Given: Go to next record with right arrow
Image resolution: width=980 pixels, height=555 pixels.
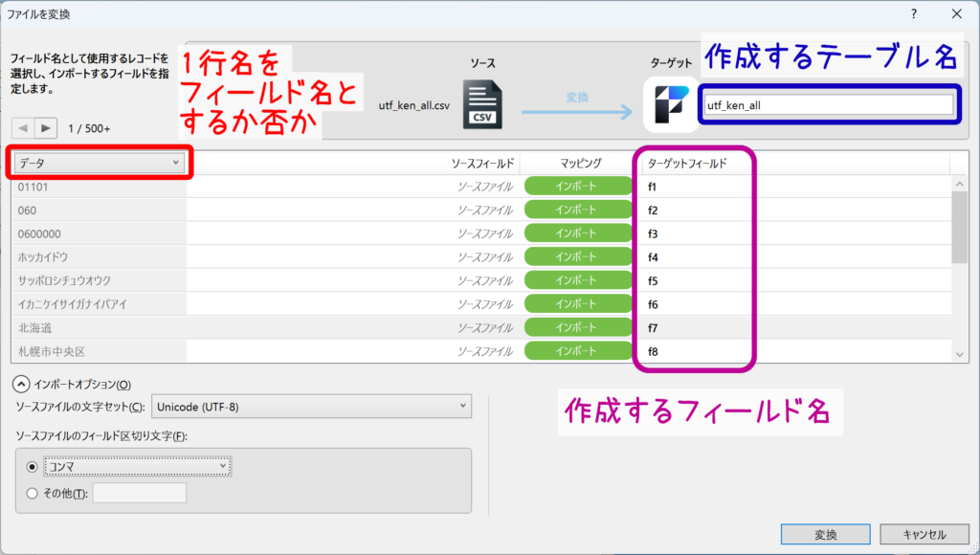Looking at the screenshot, I should click(x=45, y=128).
